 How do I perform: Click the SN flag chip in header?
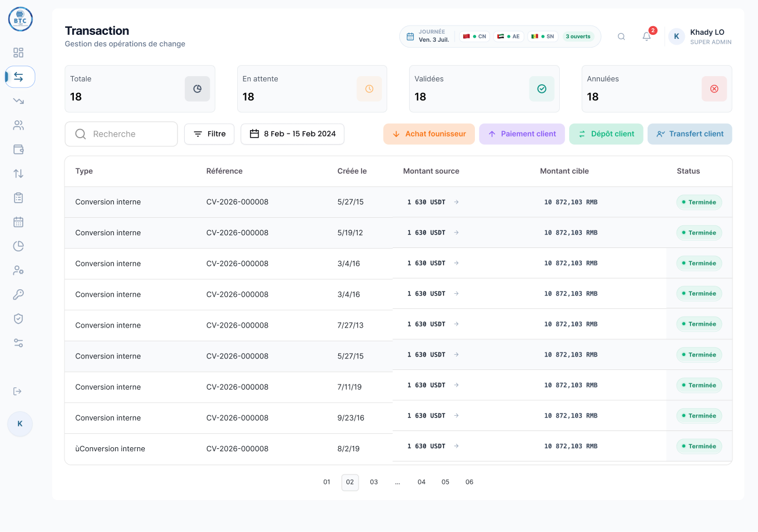point(543,37)
